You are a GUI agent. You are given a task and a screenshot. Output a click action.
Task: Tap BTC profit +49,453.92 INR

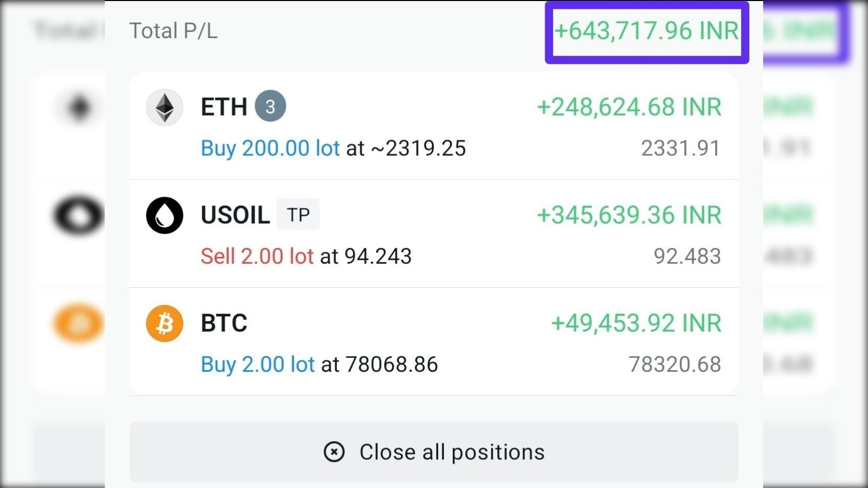coord(636,323)
